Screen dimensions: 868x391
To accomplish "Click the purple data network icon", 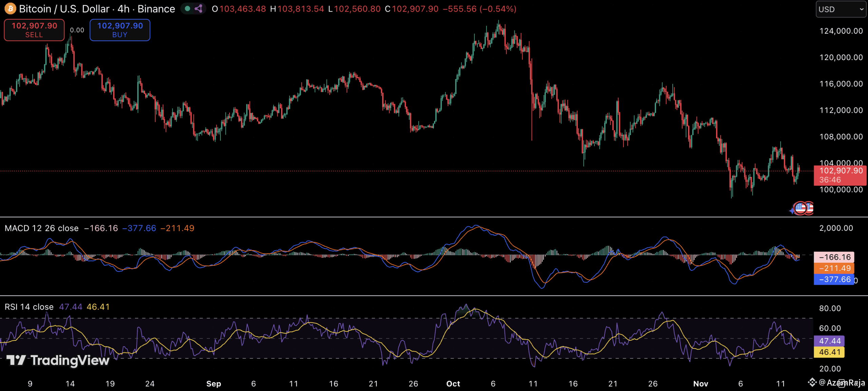I will (199, 8).
